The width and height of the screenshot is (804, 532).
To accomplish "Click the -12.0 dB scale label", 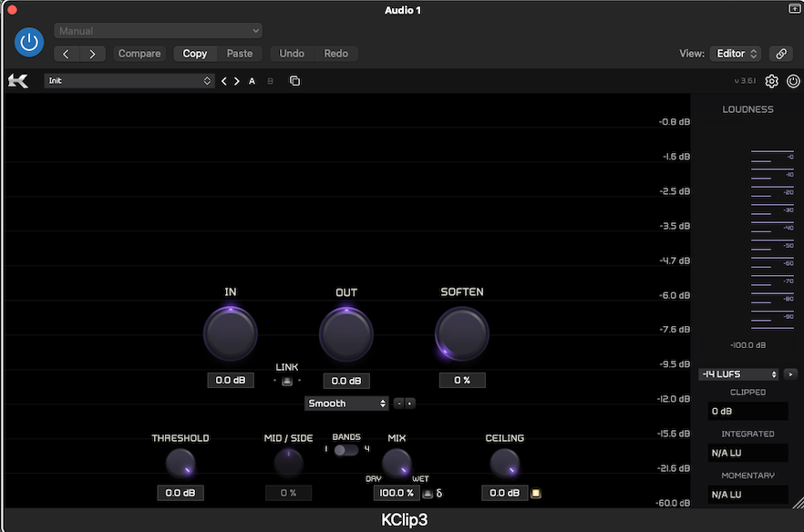I will 674,399.
